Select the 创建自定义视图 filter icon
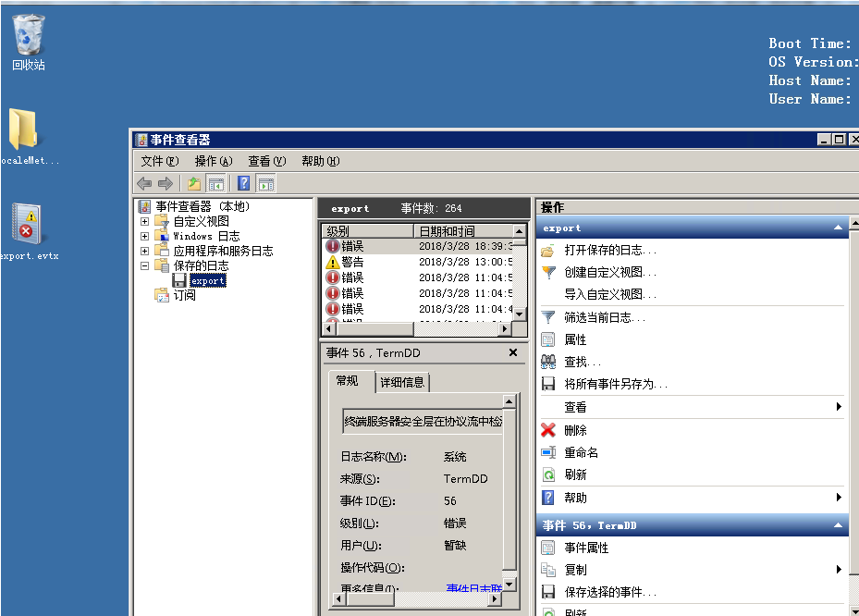 pyautogui.click(x=548, y=272)
